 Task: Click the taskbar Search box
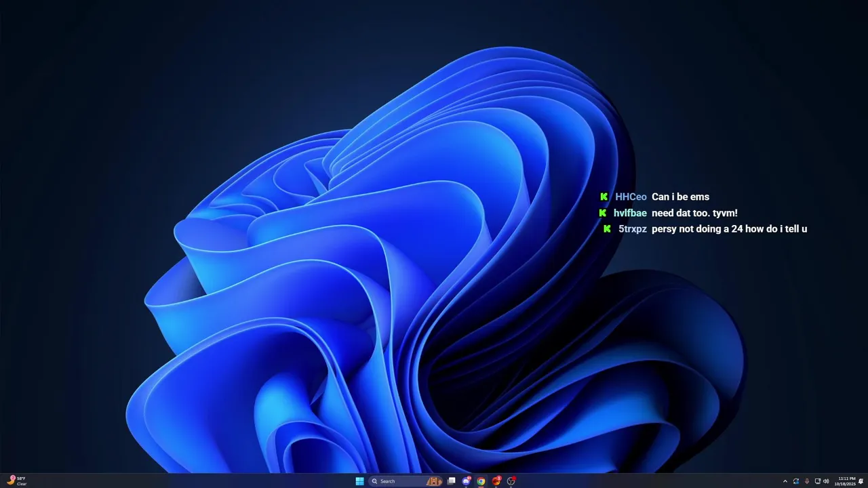406,481
